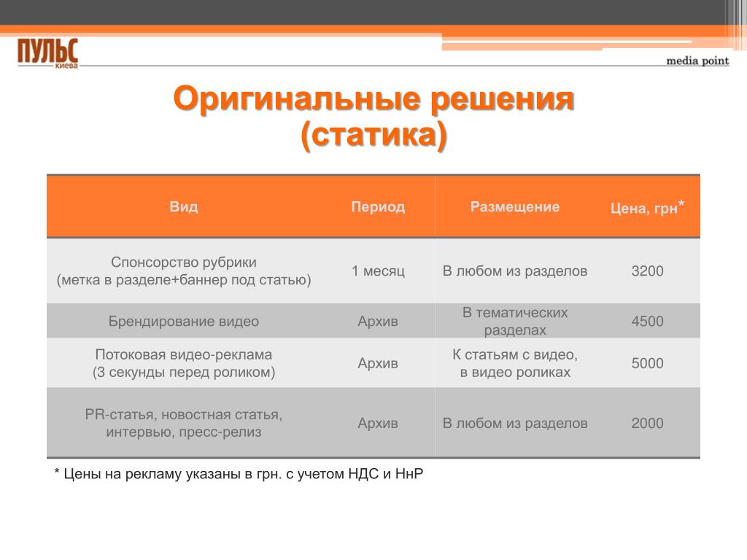
Task: Click В любом из разделов in PR-статья row
Action: click(x=515, y=424)
